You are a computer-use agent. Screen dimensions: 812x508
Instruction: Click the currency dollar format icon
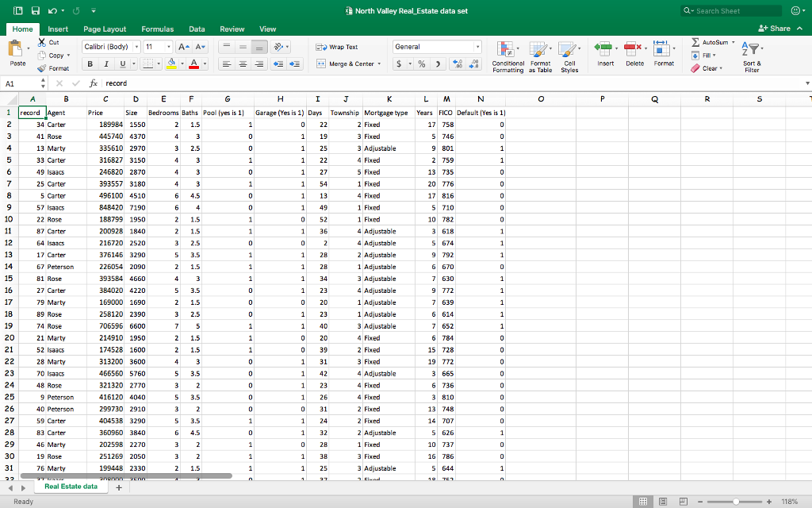(x=399, y=63)
